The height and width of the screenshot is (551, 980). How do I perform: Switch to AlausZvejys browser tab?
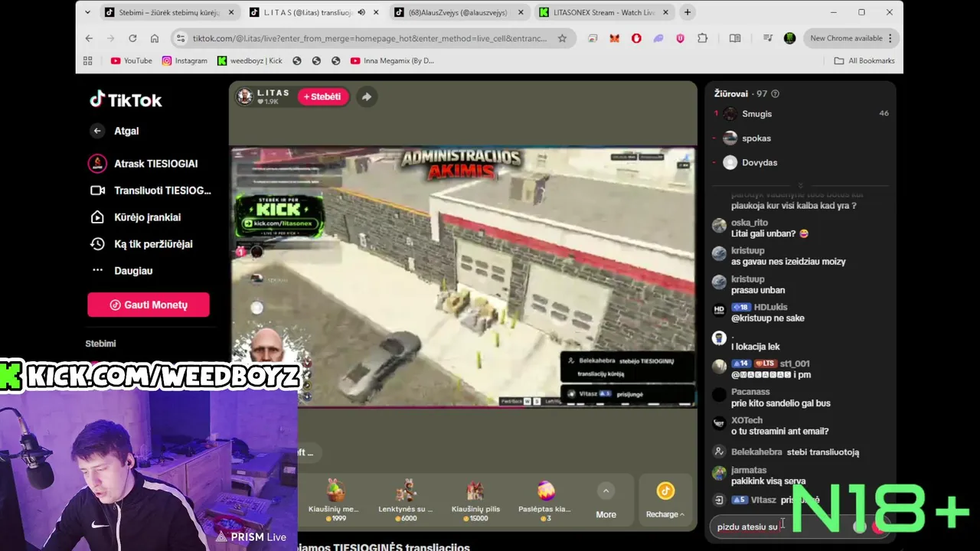[x=459, y=12]
